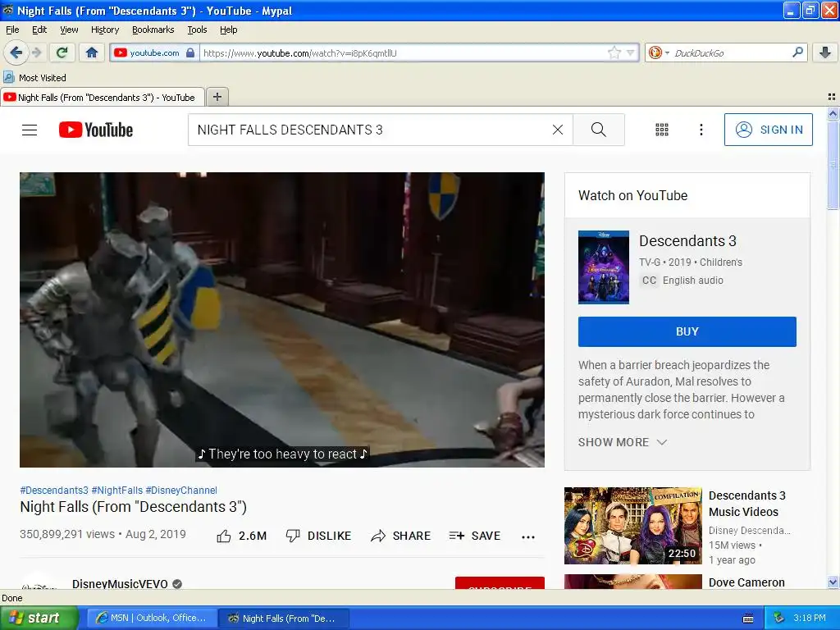Open the DuckDuckGo search engine selector
The width and height of the screenshot is (840, 630).
pos(659,52)
